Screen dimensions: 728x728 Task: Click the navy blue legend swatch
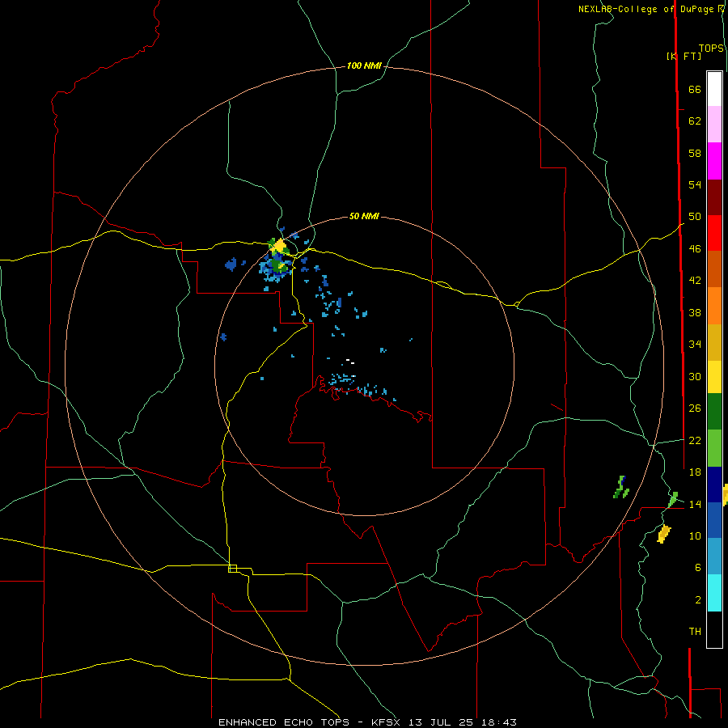pyautogui.click(x=714, y=485)
